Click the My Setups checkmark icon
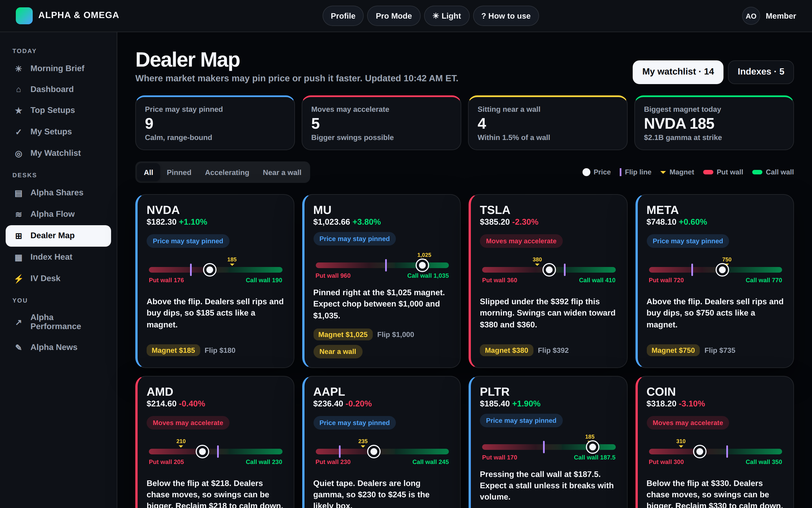Image resolution: width=812 pixels, height=508 pixels. pyautogui.click(x=18, y=132)
